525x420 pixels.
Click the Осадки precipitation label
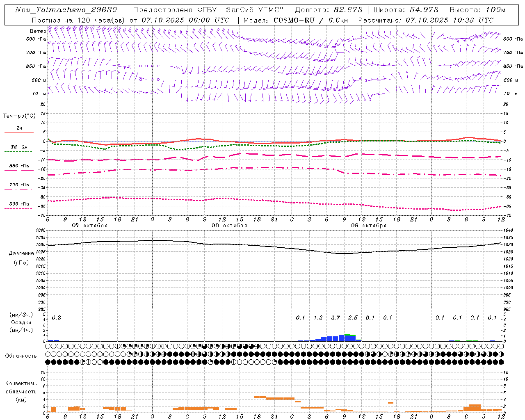point(21,322)
